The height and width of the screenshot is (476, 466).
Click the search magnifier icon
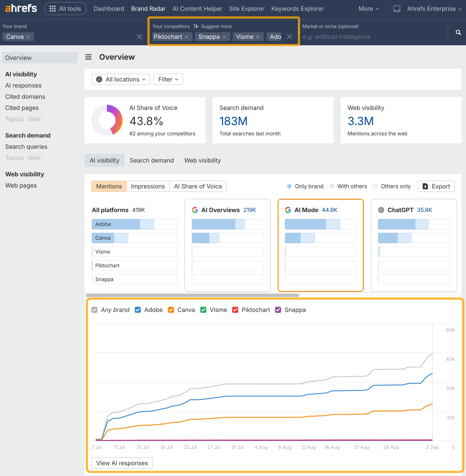457,33
